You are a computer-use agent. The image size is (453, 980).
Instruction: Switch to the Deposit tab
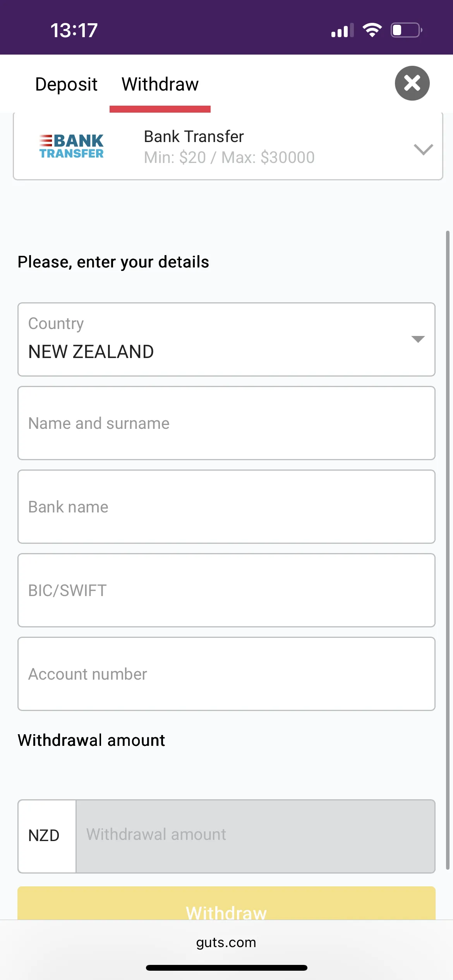66,84
